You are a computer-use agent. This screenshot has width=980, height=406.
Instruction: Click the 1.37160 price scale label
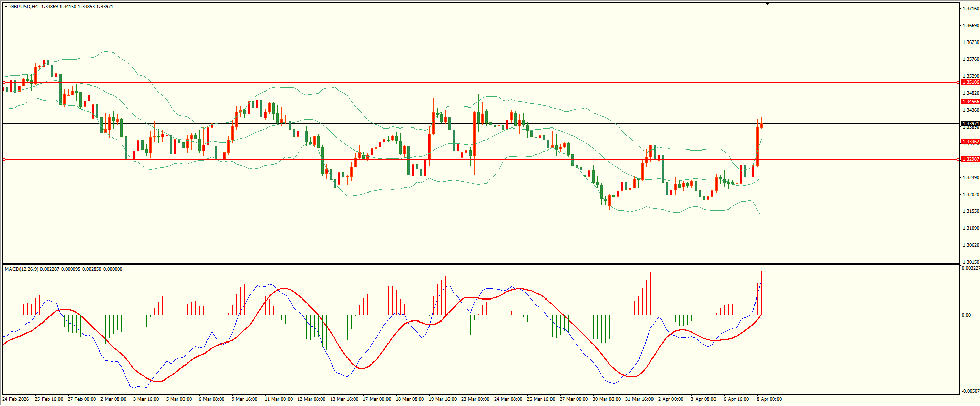[x=970, y=9]
